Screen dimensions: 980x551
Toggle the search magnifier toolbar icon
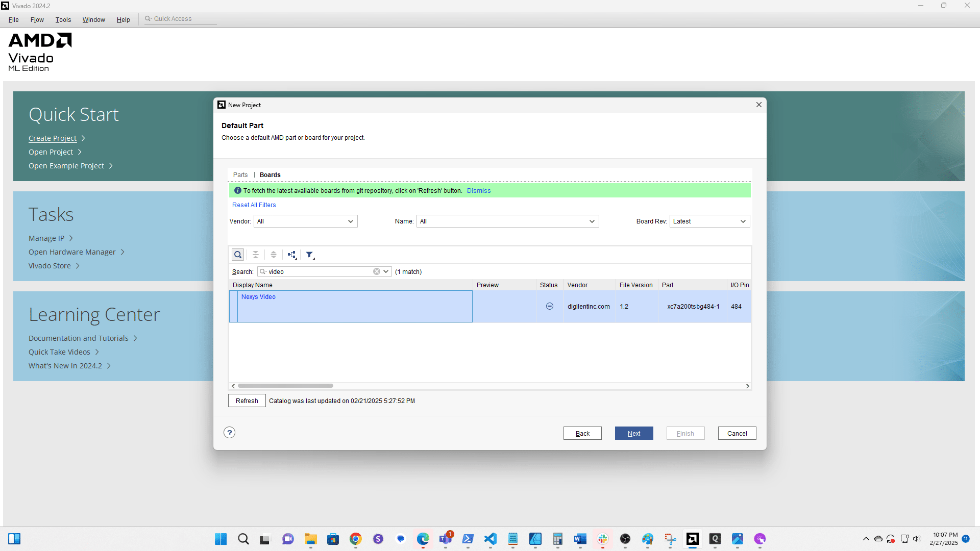pos(238,255)
